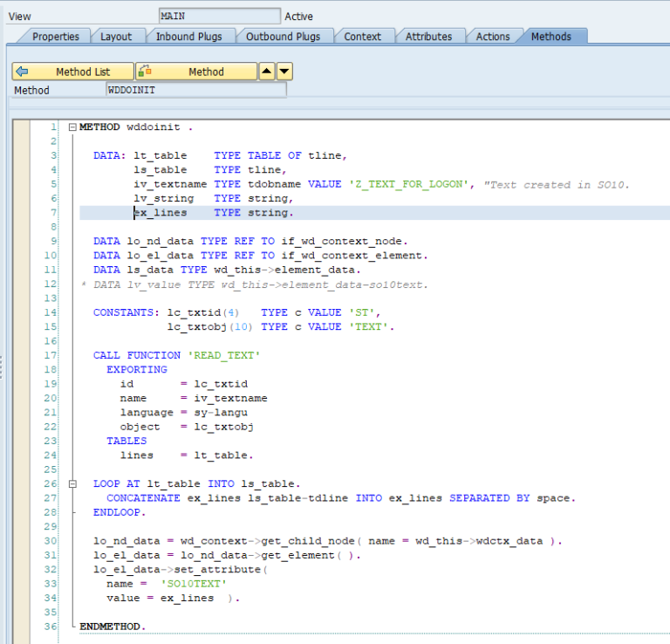Click line number 17 in the gutter
The image size is (670, 644).
(51, 355)
